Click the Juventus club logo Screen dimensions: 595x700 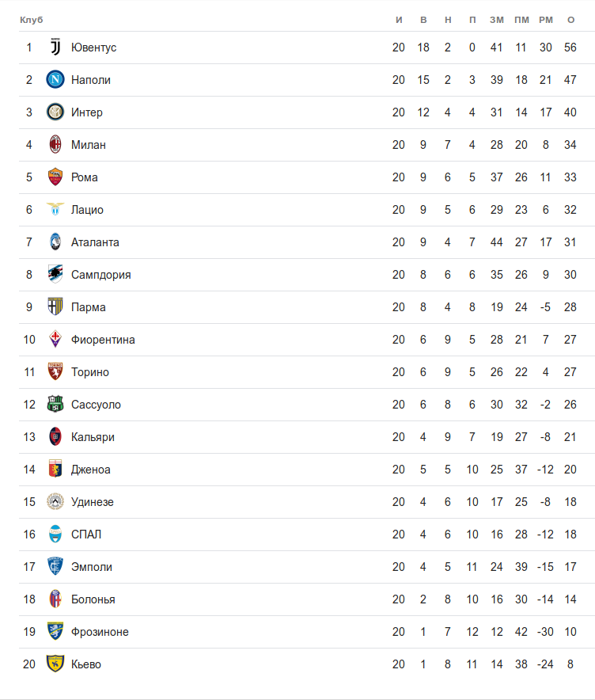coord(55,48)
